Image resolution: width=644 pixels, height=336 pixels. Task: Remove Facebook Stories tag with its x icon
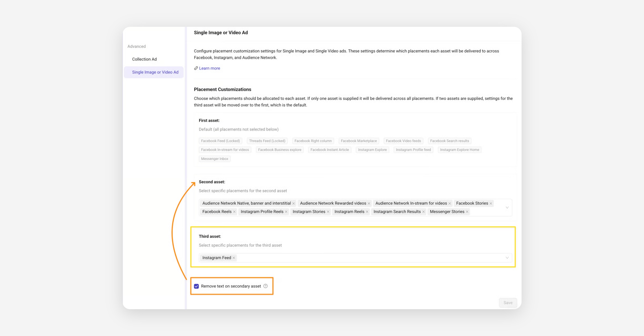pos(491,203)
